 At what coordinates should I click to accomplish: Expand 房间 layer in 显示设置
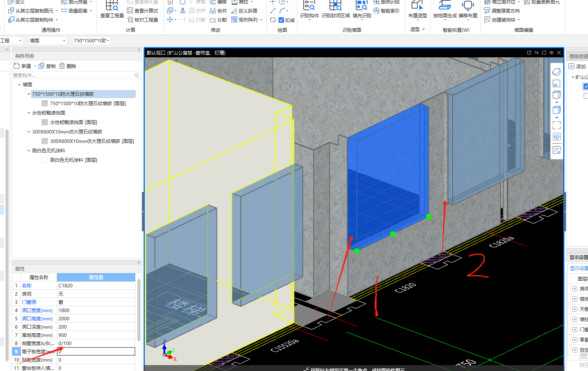pyautogui.click(x=575, y=289)
